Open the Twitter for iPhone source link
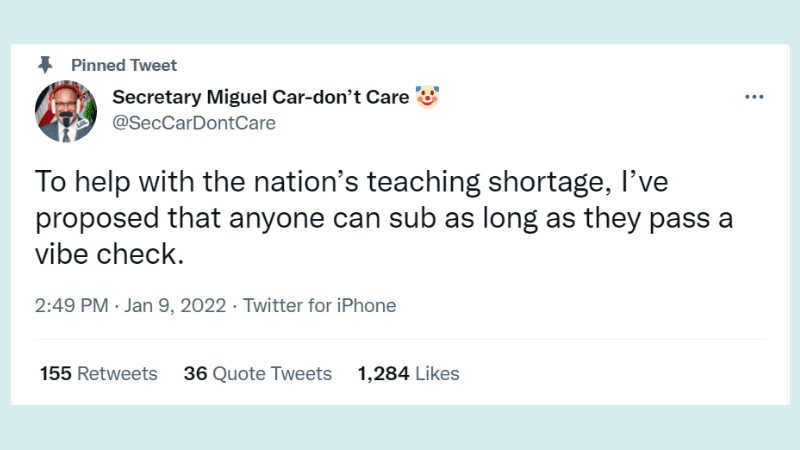This screenshot has width=800, height=450. pos(320,306)
